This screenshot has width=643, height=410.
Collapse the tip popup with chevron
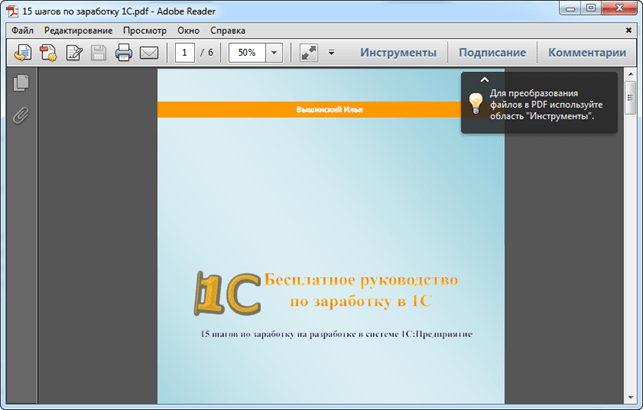[x=485, y=80]
